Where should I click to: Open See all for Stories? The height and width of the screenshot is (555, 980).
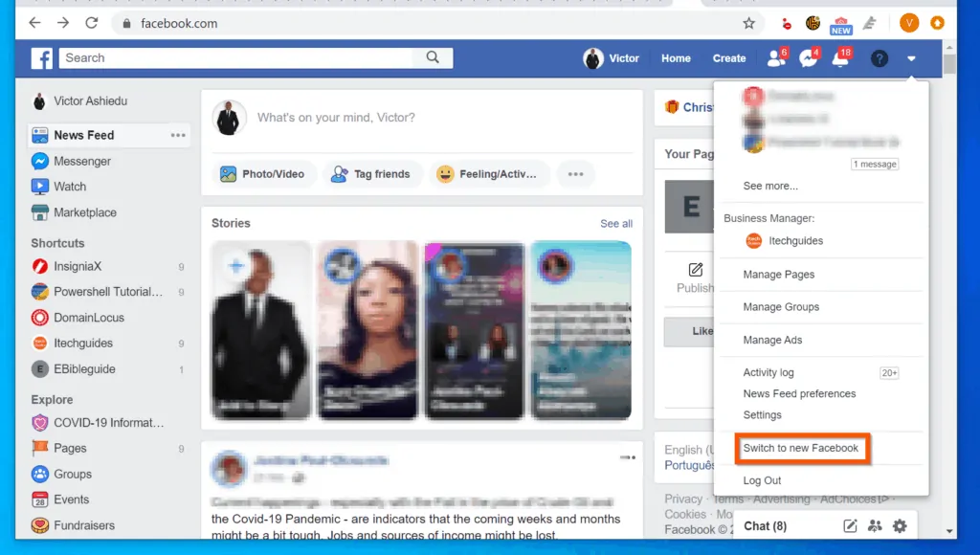coord(615,223)
